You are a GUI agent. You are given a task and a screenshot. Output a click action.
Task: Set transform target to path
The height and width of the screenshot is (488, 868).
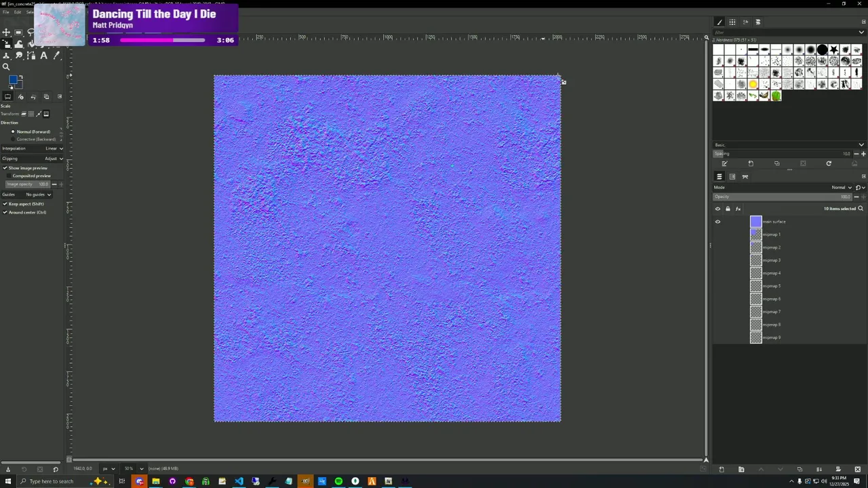tap(39, 114)
